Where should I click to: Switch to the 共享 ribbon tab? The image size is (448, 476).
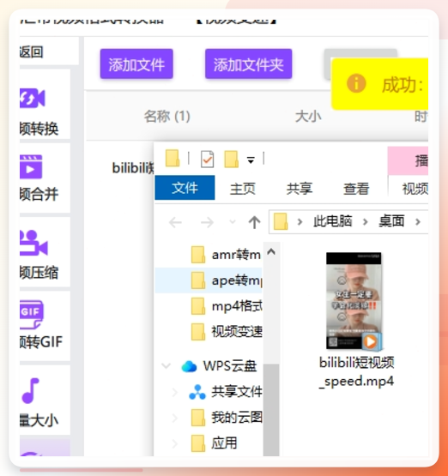(300, 189)
